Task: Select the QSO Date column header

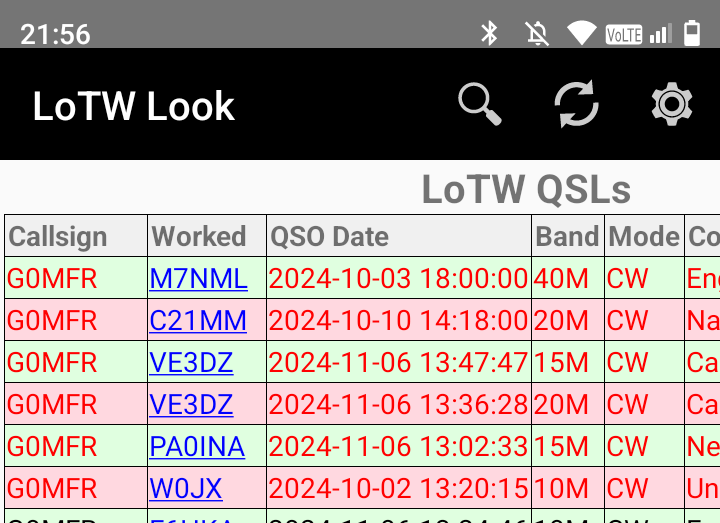Action: 399,236
